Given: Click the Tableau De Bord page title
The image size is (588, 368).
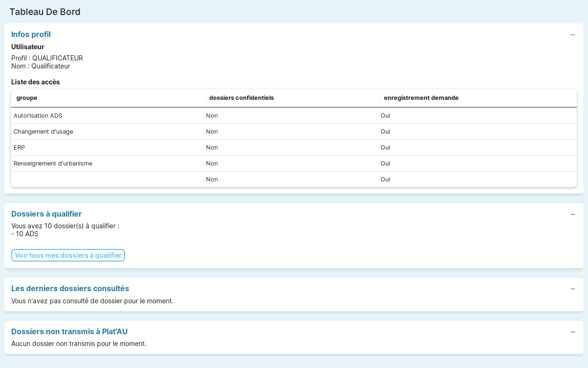Looking at the screenshot, I should 45,12.
